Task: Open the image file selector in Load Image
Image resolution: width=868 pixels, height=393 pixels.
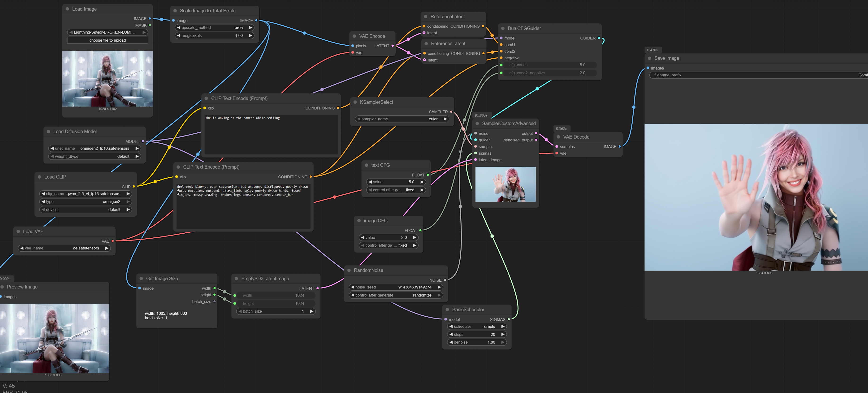Action: (108, 32)
